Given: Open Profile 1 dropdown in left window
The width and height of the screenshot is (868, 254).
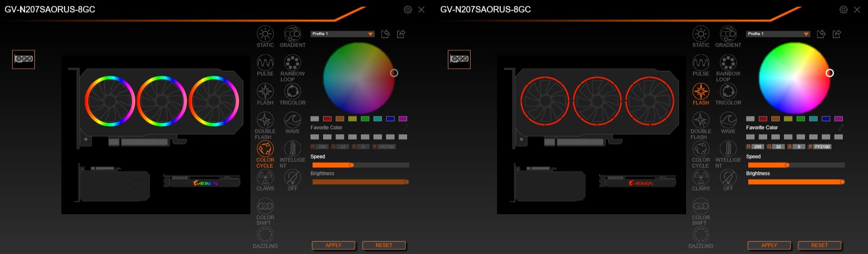Looking at the screenshot, I should [342, 34].
